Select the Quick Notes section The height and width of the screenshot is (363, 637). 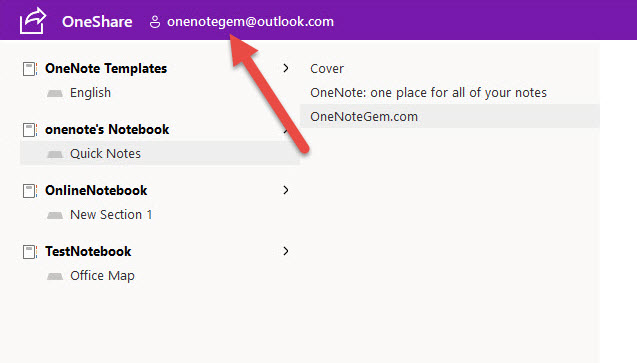coord(160,153)
